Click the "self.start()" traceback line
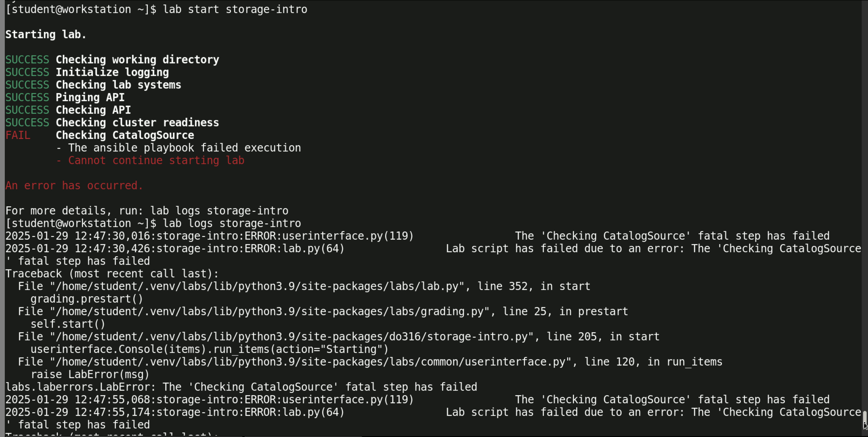The width and height of the screenshot is (868, 437). (68, 324)
